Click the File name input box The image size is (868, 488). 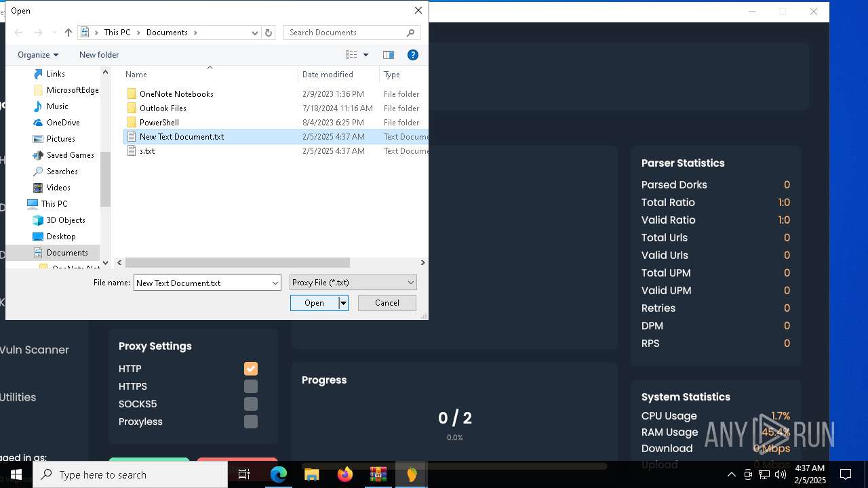coord(202,283)
